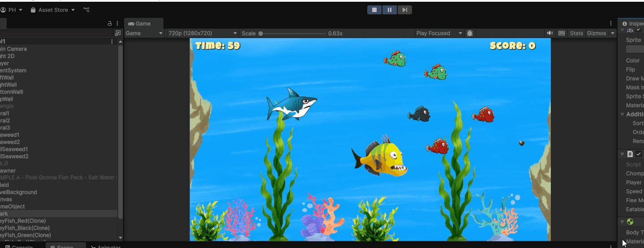The image size is (644, 248).
Task: Open the Game display dropdown
Action: tap(144, 33)
